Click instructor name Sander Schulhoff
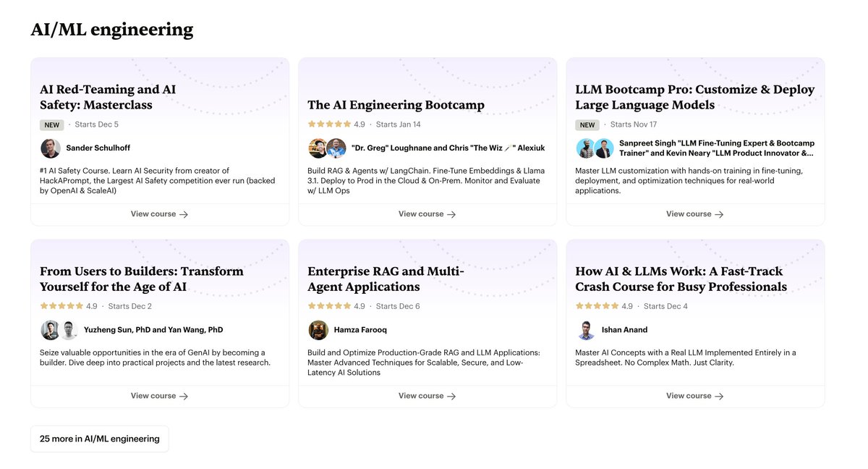The height and width of the screenshot is (469, 868). click(x=98, y=148)
